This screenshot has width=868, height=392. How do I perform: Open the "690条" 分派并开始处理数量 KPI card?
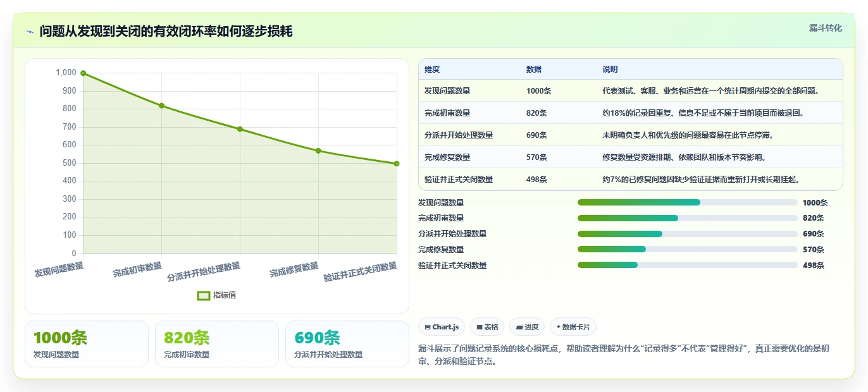point(347,344)
